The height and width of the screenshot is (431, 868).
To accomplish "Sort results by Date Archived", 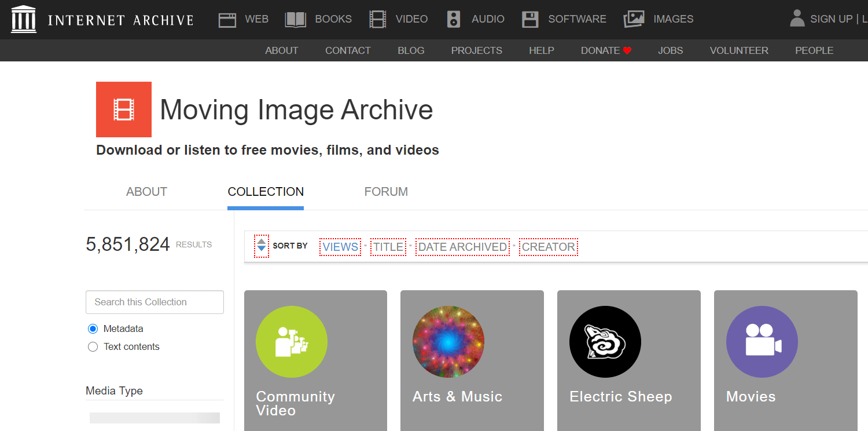I will (462, 247).
